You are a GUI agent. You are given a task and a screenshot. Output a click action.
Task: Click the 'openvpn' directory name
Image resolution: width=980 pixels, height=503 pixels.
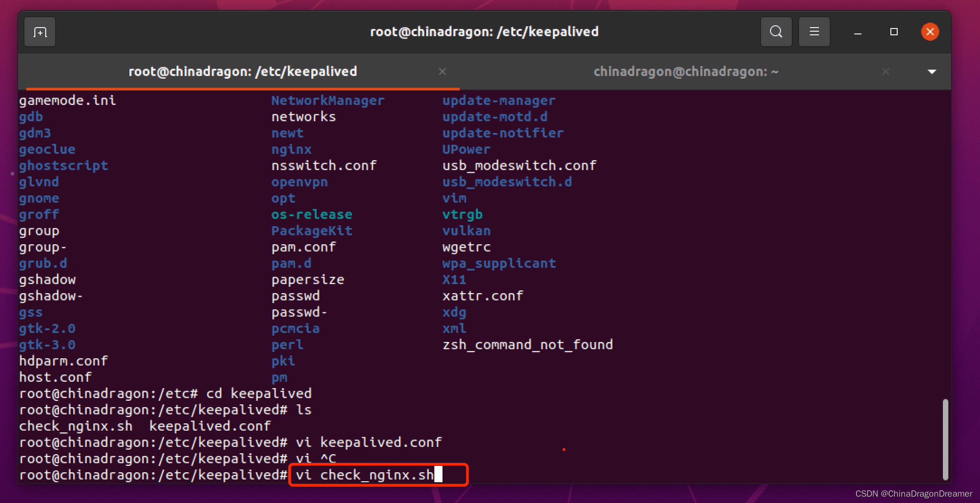[300, 182]
